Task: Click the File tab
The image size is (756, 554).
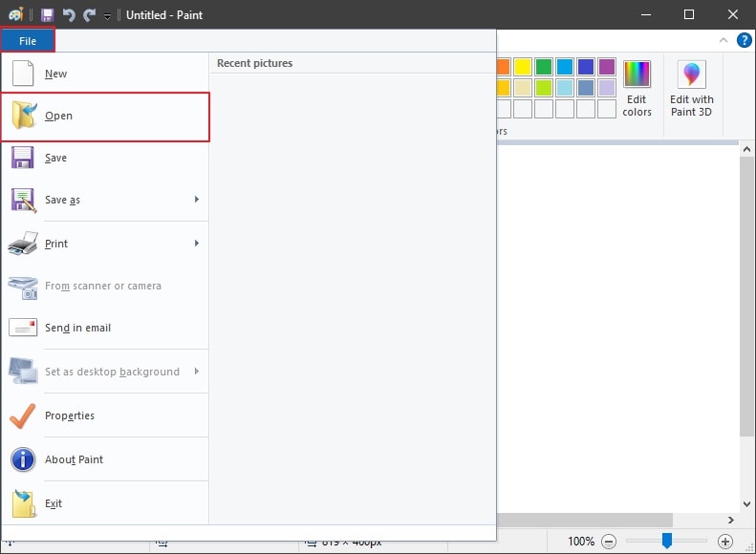Action: point(28,41)
